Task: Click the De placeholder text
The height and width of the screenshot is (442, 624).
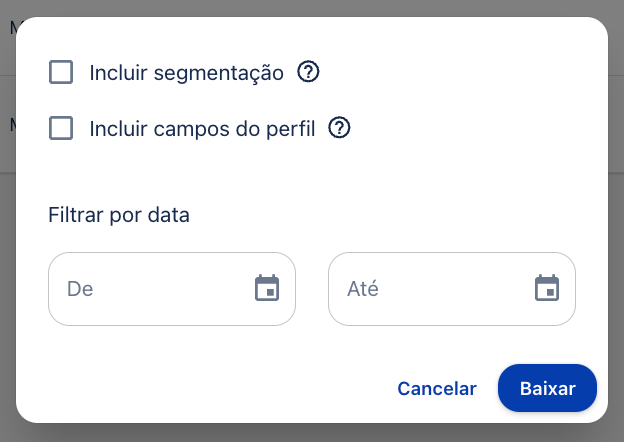Action: pos(80,289)
